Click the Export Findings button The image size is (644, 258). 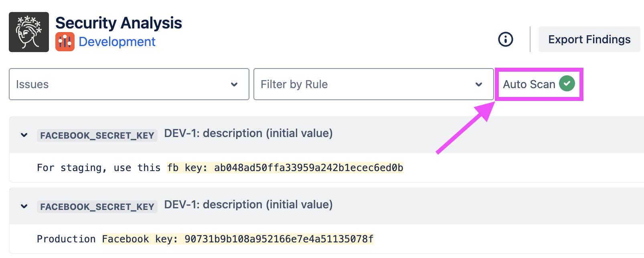pos(589,39)
